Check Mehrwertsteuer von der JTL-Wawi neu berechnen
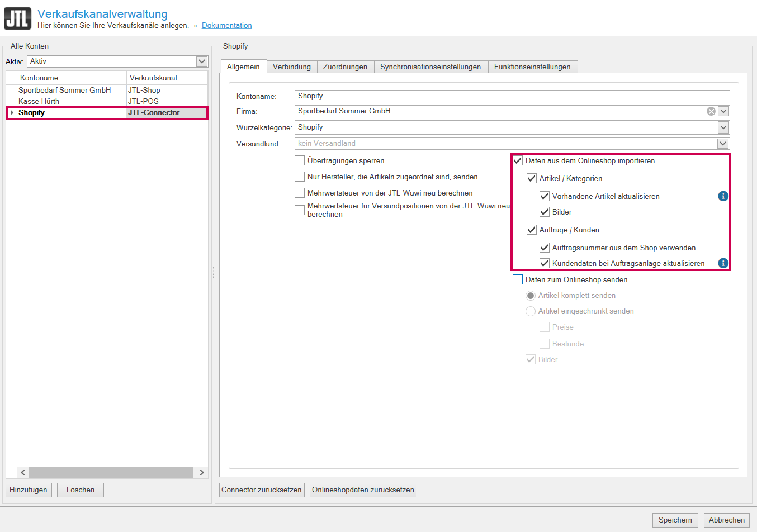The height and width of the screenshot is (532, 757). (300, 193)
